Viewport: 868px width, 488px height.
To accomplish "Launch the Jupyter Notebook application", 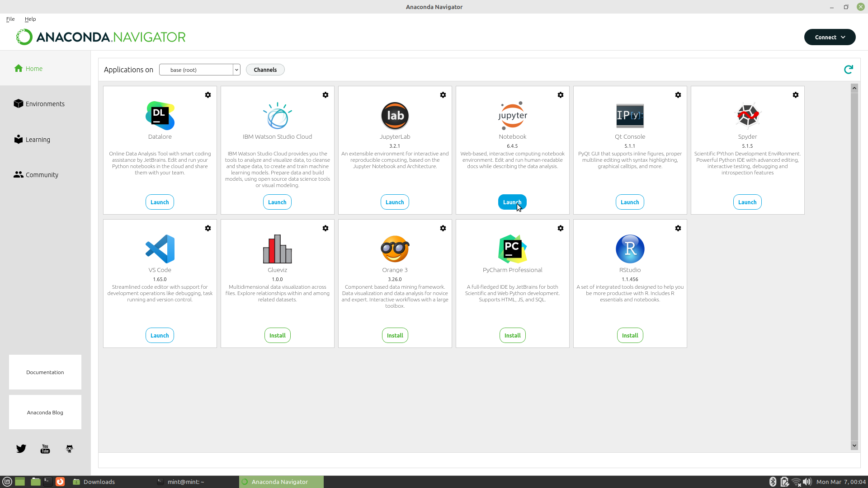I will [512, 202].
